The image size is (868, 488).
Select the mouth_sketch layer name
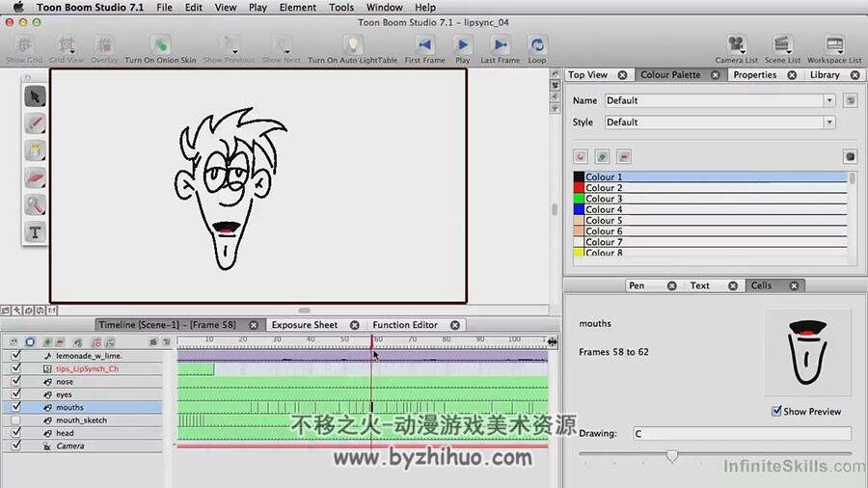[81, 420]
